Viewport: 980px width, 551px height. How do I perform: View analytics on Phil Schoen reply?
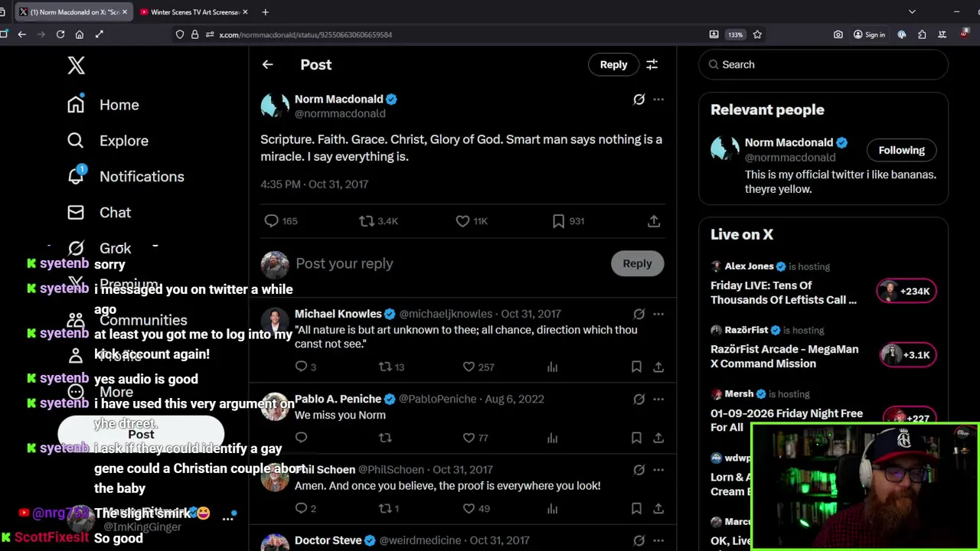coord(552,508)
